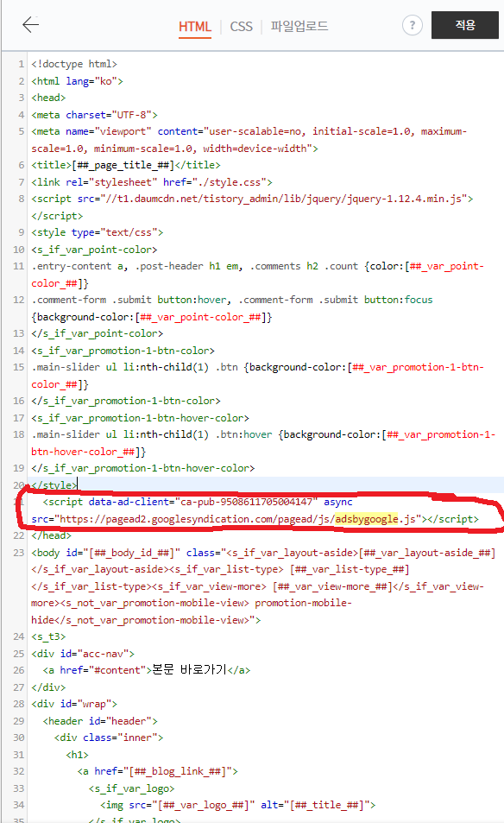Image resolution: width=504 pixels, height=823 pixels.
Task: Click the back arrow icon
Action: coord(31,25)
